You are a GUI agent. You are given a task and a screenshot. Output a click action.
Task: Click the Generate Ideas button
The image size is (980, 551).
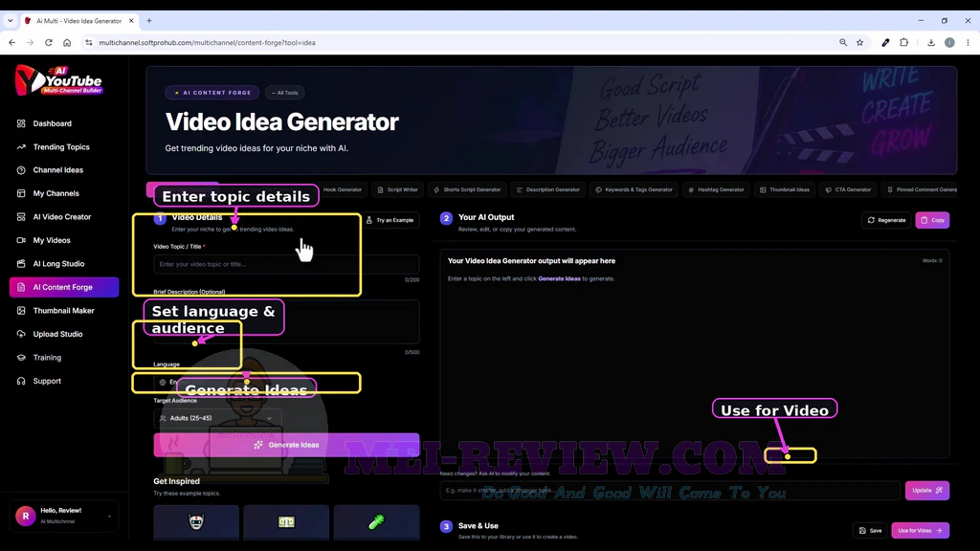286,445
